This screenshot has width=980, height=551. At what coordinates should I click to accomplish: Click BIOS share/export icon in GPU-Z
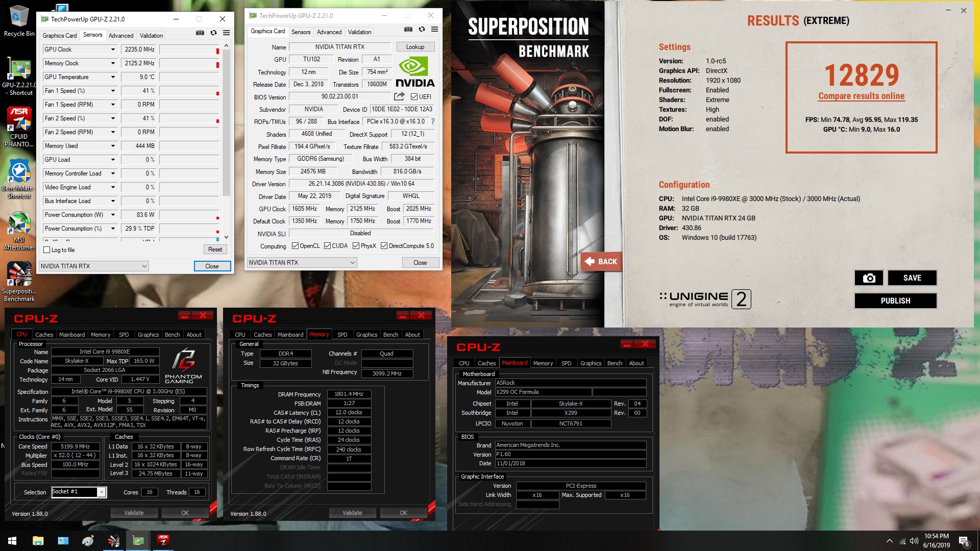(x=399, y=96)
